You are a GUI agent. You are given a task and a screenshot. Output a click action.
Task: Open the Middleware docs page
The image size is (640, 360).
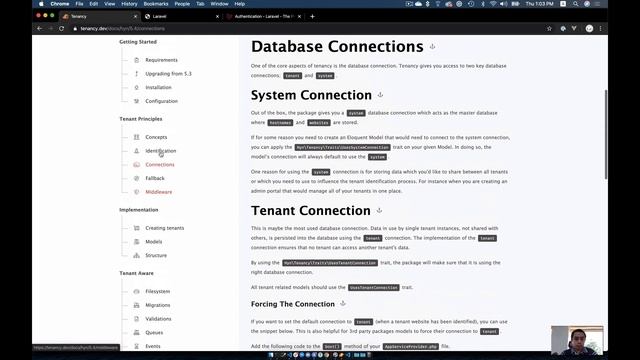(158, 192)
